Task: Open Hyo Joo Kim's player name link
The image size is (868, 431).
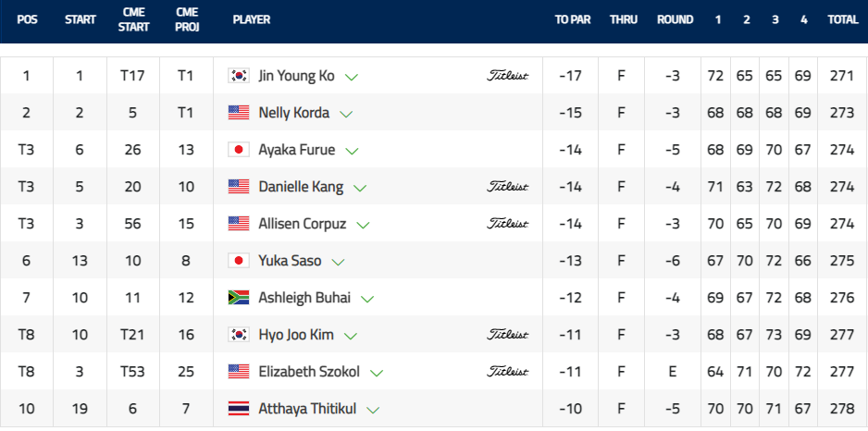Action: tap(296, 336)
